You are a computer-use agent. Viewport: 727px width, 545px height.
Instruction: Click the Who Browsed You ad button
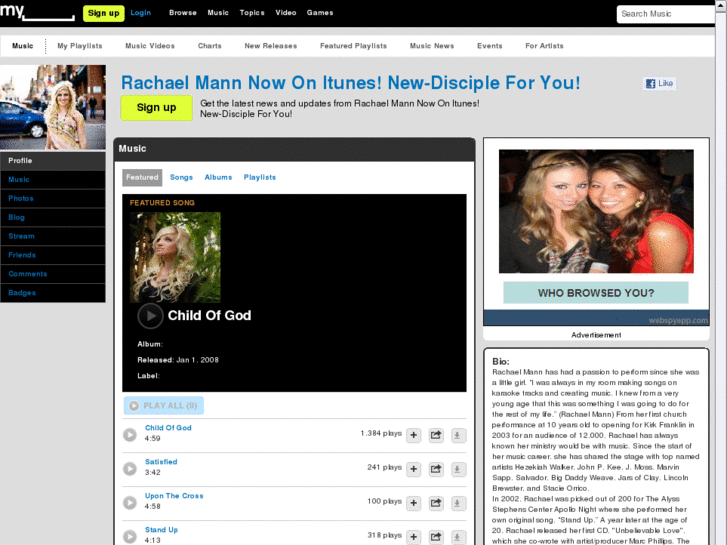(x=596, y=293)
